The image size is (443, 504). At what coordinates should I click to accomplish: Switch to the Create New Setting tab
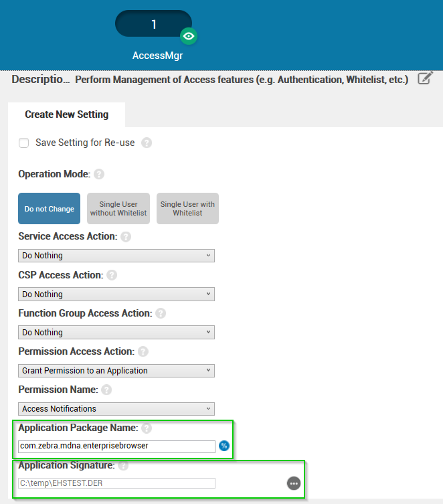click(x=66, y=114)
